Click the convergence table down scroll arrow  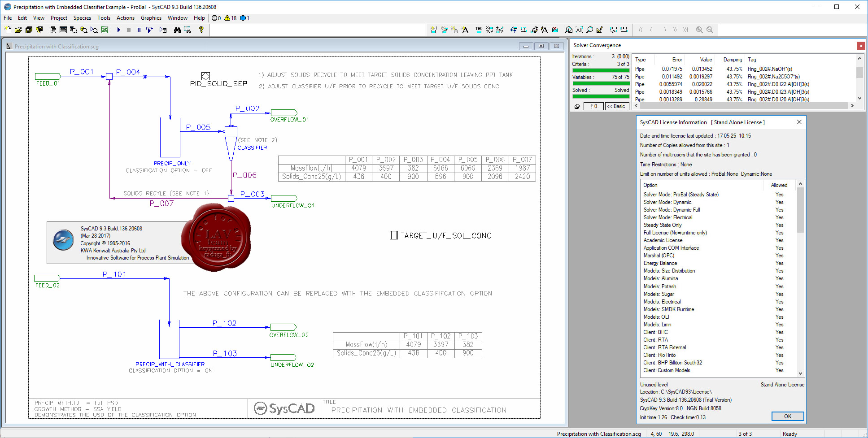pos(859,98)
